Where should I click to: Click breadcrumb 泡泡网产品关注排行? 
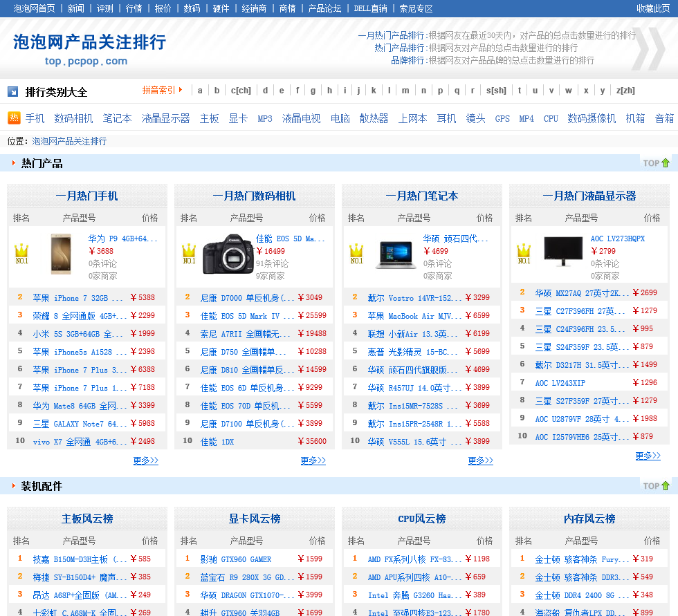point(69,141)
